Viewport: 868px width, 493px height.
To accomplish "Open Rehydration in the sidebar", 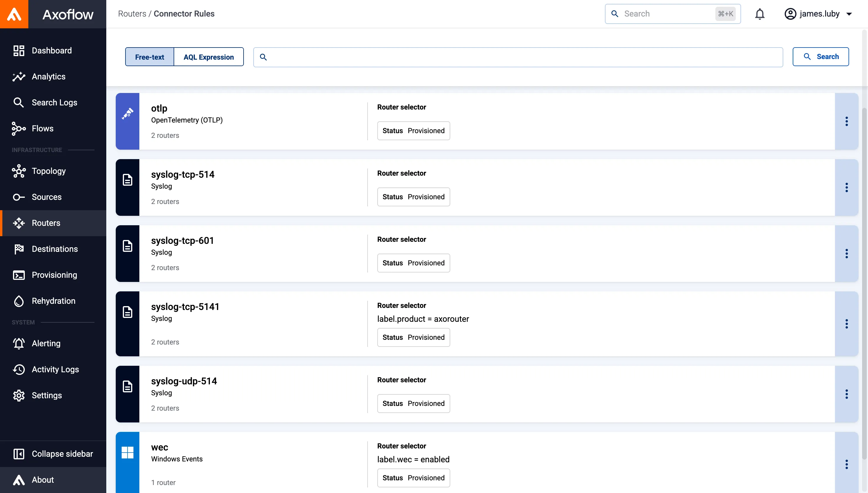I will tap(53, 301).
